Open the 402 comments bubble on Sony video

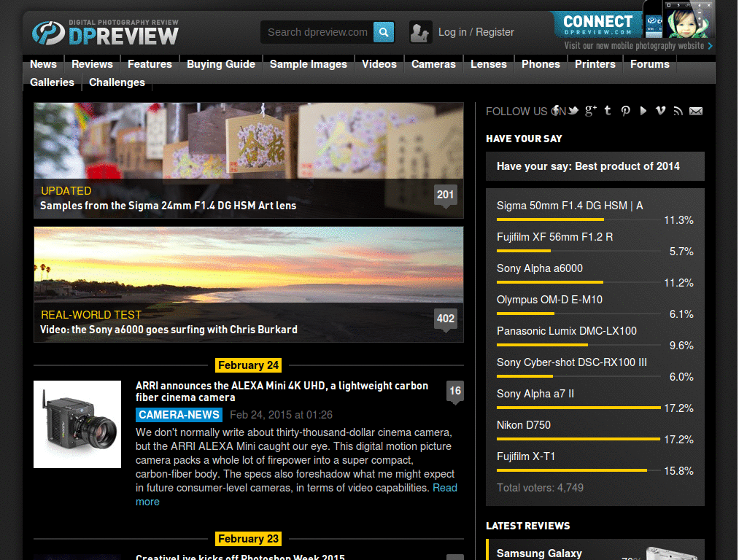click(446, 319)
